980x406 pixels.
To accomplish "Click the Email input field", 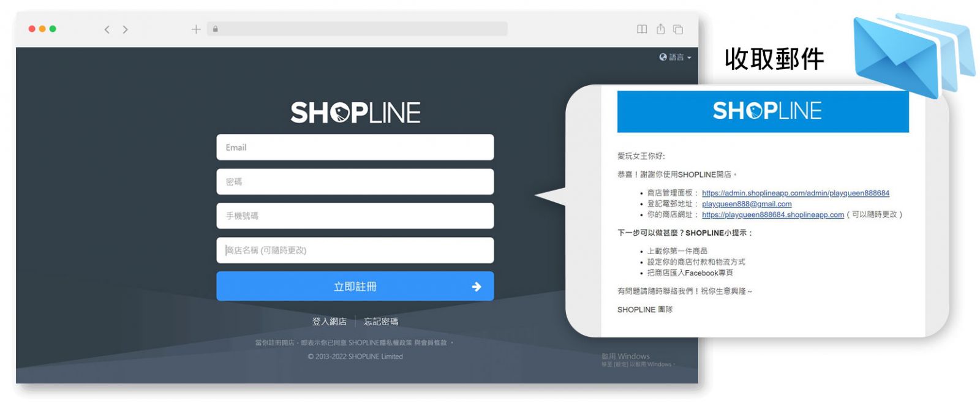I will [355, 148].
